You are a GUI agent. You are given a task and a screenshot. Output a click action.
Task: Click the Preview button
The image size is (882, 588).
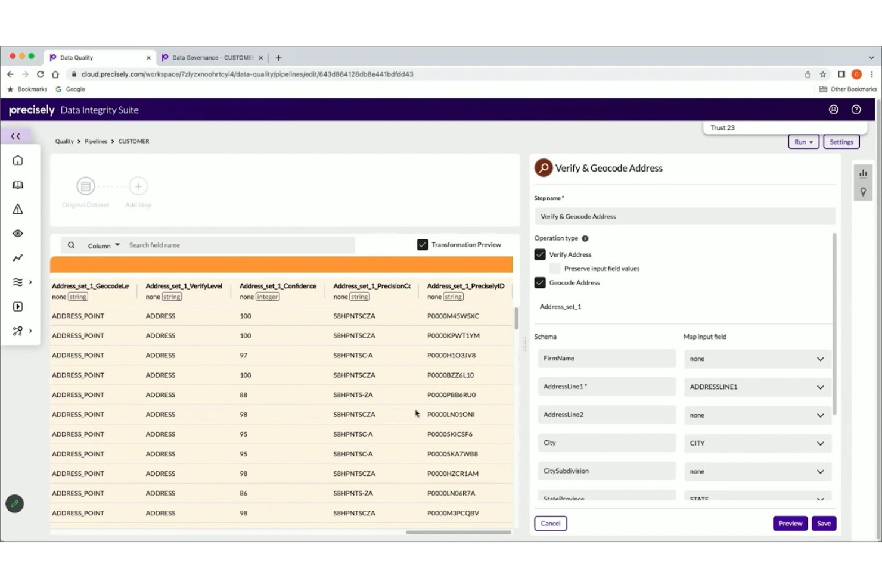[x=790, y=524]
